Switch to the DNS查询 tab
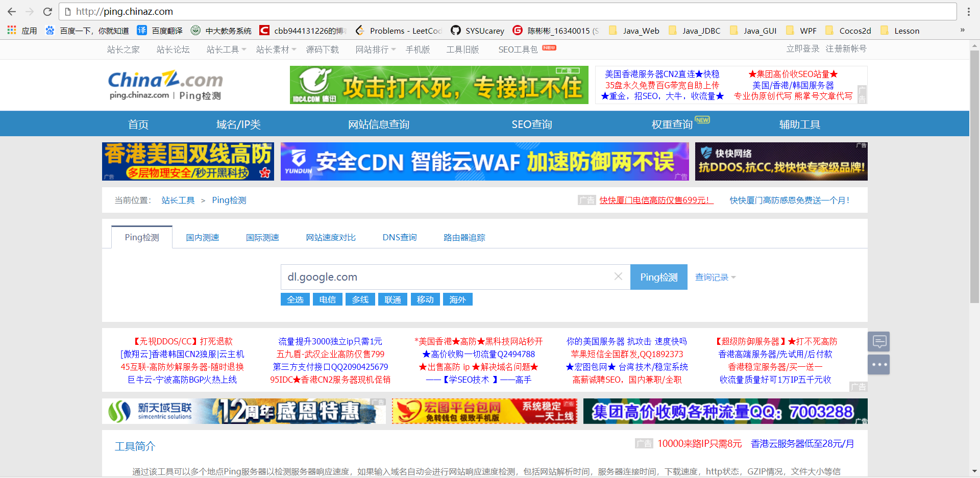Screen dimensions: 980x478 [400, 237]
